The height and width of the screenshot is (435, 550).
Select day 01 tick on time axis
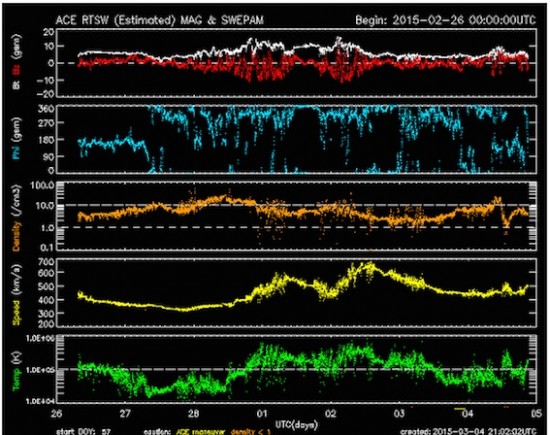click(262, 414)
